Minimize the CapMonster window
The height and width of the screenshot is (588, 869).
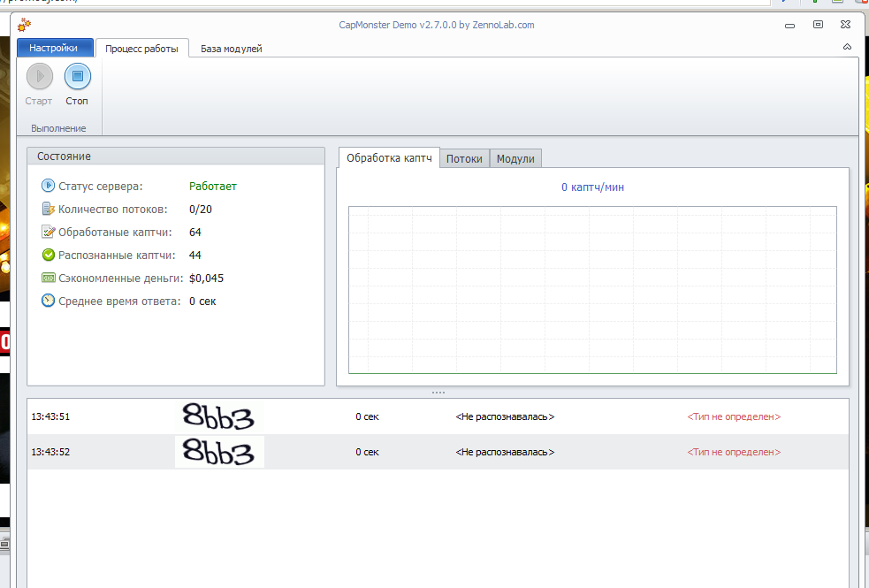tap(789, 25)
